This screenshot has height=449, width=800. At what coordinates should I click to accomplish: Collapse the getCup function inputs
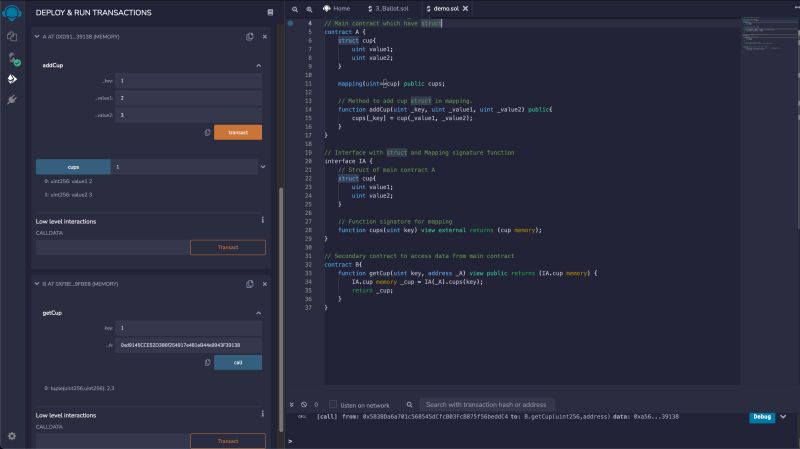(259, 313)
